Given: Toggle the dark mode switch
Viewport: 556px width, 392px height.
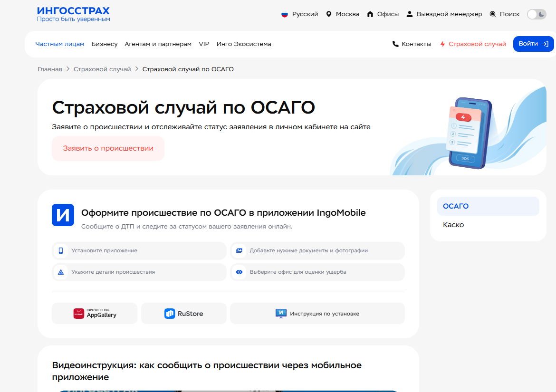Looking at the screenshot, I should 537,14.
